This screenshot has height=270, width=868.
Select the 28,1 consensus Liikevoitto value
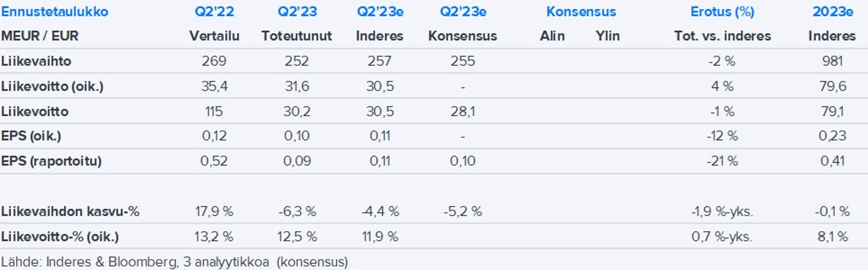tap(463, 112)
